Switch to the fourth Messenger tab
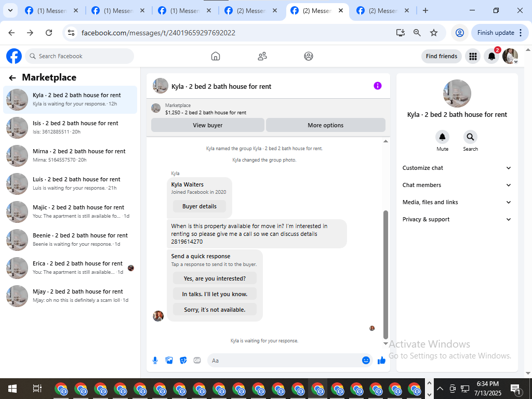This screenshot has width=532, height=399. tap(251, 11)
